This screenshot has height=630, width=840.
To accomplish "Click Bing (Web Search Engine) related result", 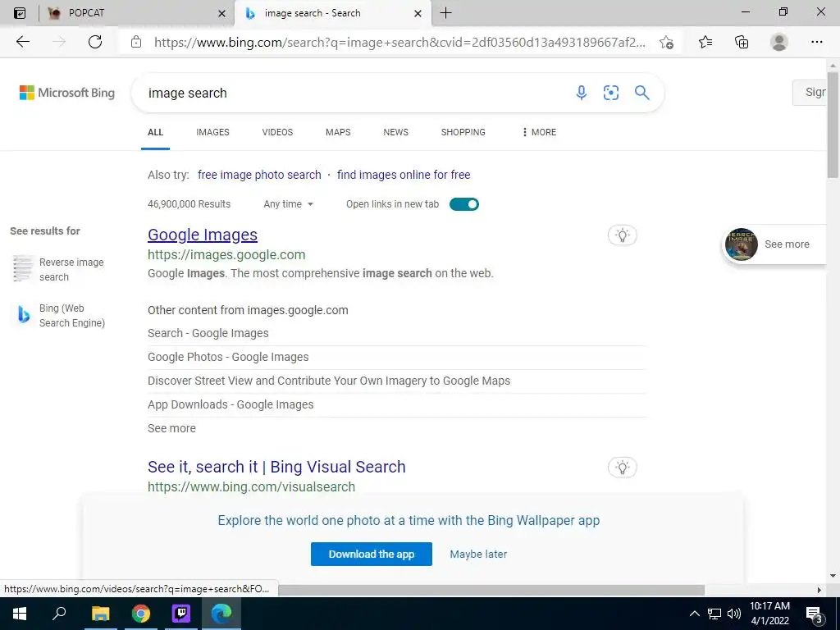I will pyautogui.click(x=58, y=316).
